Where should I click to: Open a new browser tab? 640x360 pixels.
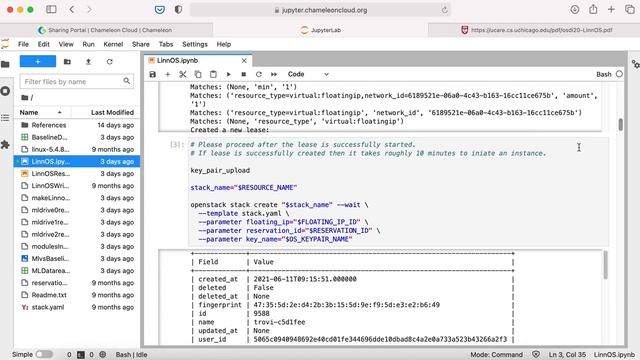coord(611,9)
